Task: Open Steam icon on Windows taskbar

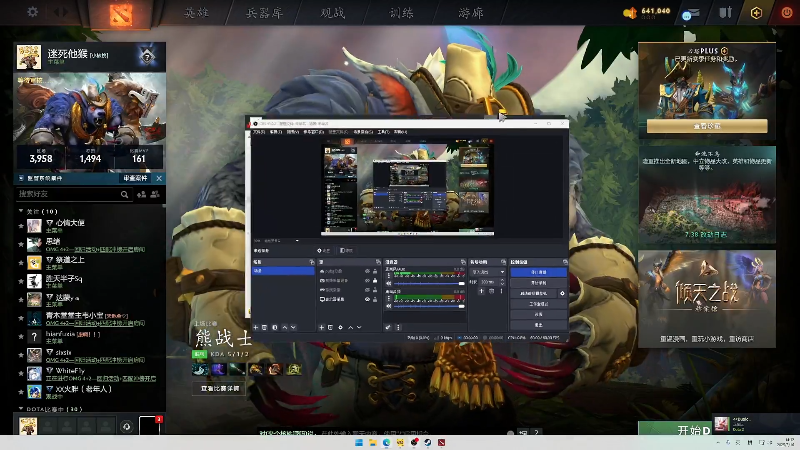Action: (x=428, y=442)
